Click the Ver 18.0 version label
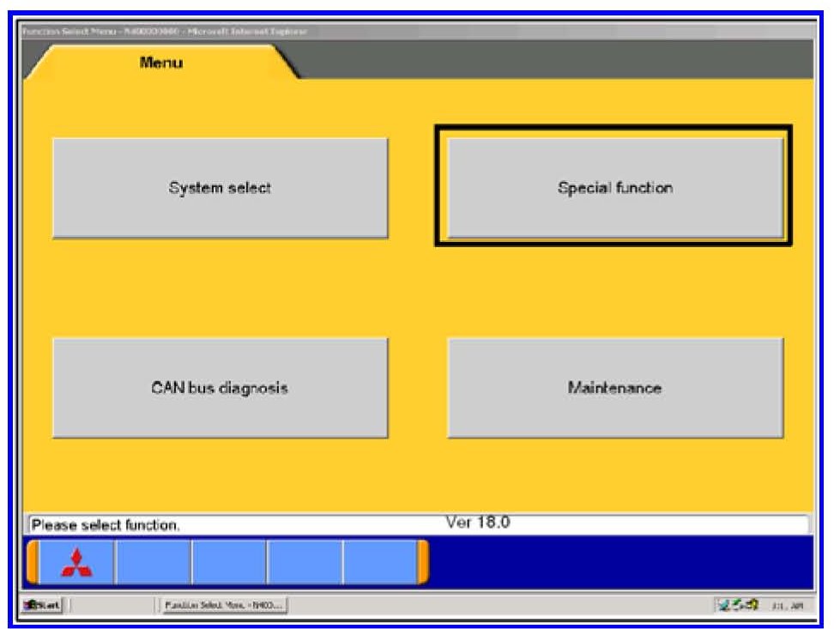 pos(478,521)
